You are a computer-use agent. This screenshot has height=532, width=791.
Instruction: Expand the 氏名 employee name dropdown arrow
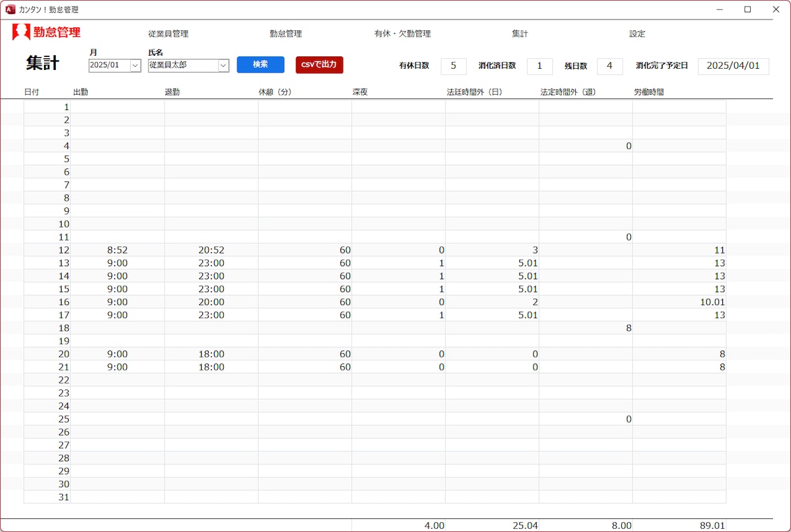(x=223, y=65)
